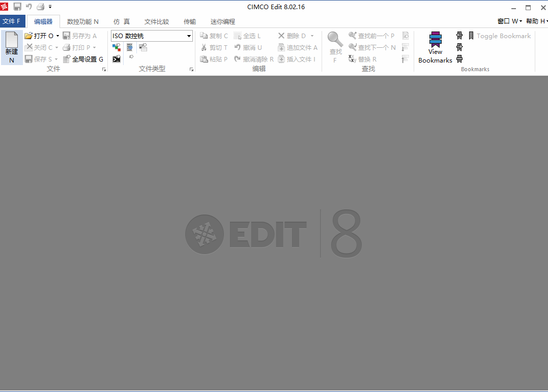The height and width of the screenshot is (392, 548).
Task: Open 全局设置 G global settings
Action: point(83,59)
